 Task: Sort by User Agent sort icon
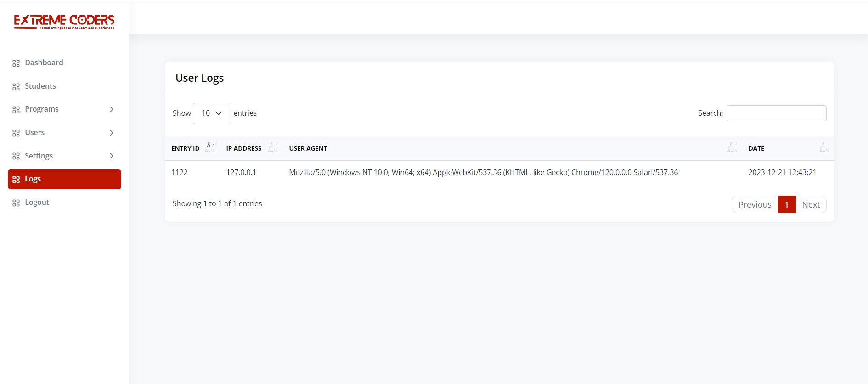732,148
